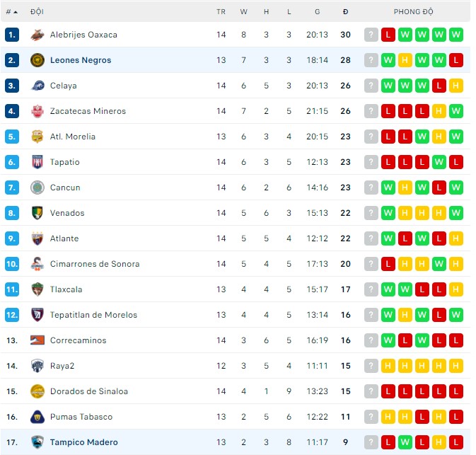The height and width of the screenshot is (455, 476).
Task: Open the Cimarrones de Sonora team page
Action: pyautogui.click(x=94, y=264)
